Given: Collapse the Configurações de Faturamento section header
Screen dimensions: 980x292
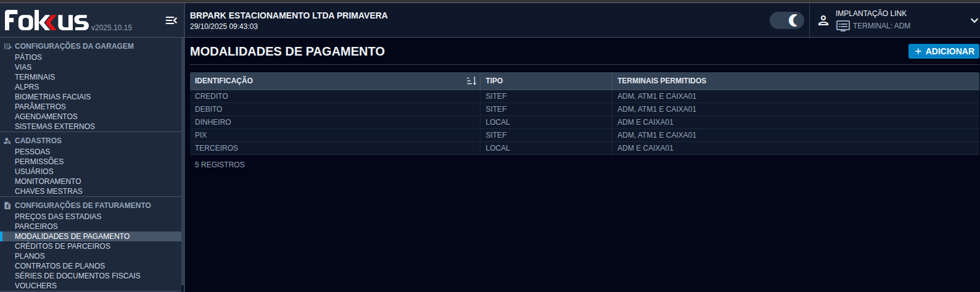Looking at the screenshot, I should tap(83, 206).
